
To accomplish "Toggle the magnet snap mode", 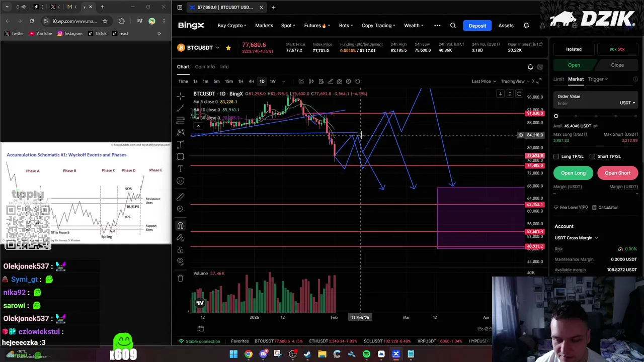I will (180, 225).
